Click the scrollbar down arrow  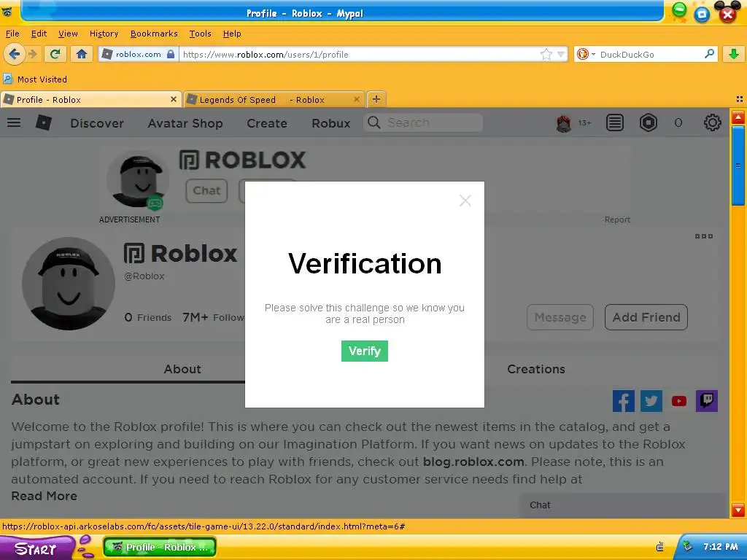(x=738, y=510)
